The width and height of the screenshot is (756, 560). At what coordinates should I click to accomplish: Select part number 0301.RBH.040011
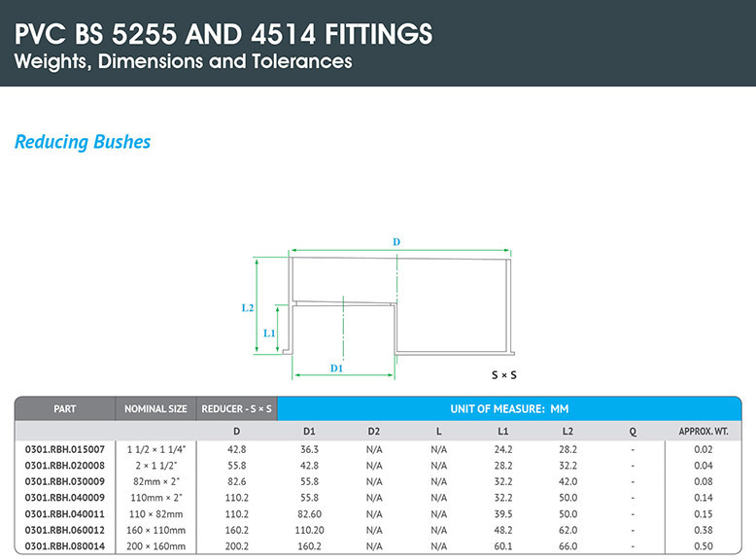(x=64, y=514)
